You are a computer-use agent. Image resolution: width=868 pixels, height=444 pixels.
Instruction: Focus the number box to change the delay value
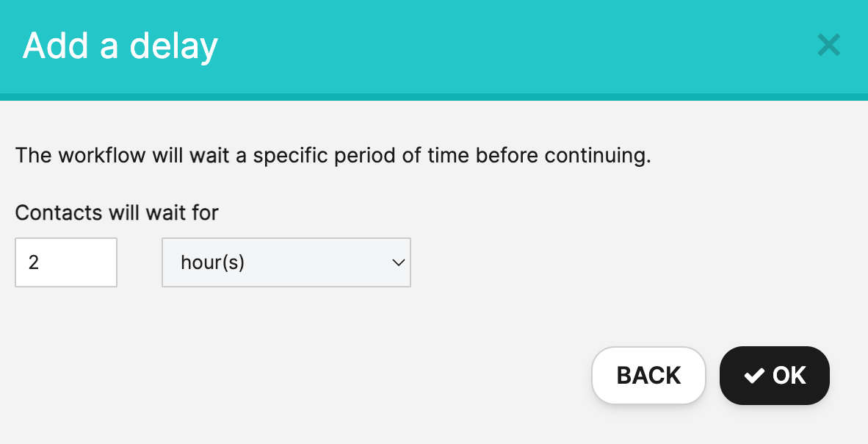[66, 262]
